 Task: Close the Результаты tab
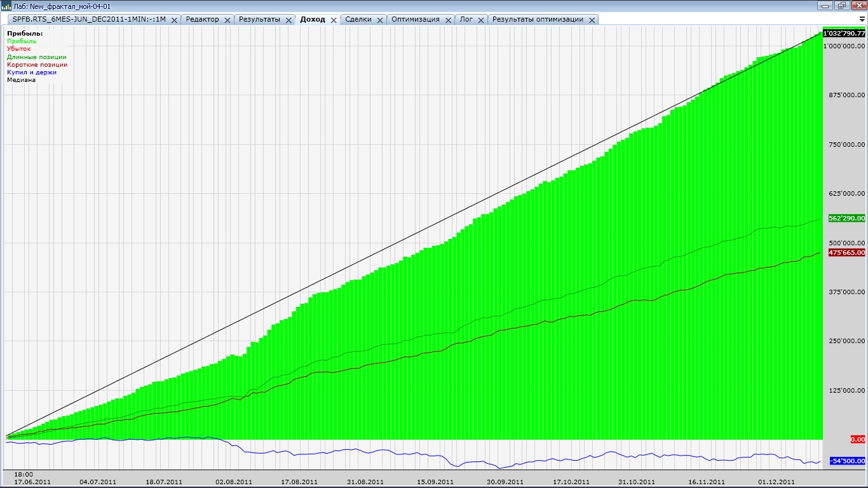pyautogui.click(x=288, y=20)
